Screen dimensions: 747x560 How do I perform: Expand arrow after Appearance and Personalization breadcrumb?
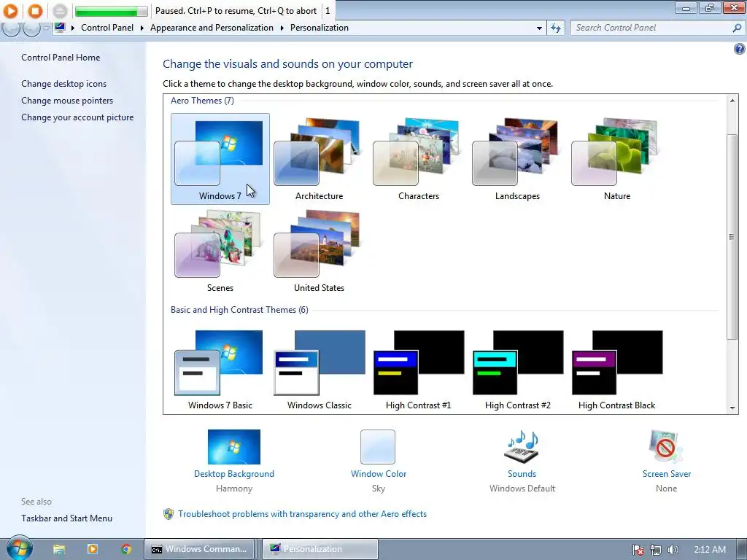[282, 28]
